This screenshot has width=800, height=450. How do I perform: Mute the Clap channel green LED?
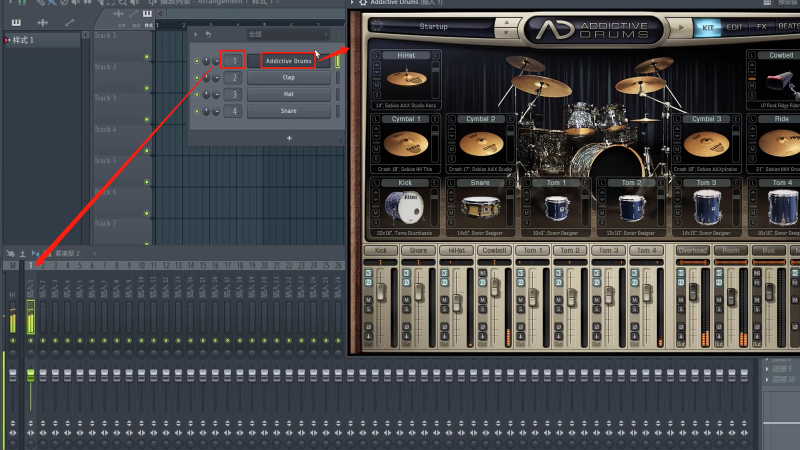click(x=197, y=78)
